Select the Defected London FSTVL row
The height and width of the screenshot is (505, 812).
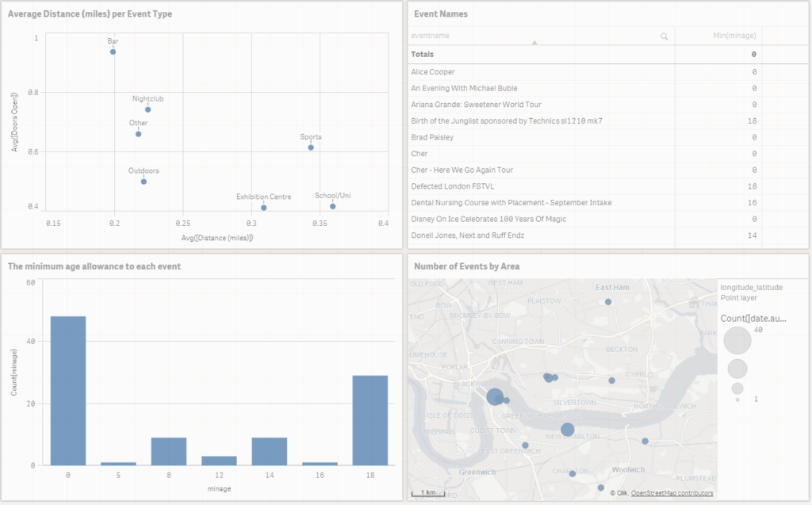tap(585, 186)
